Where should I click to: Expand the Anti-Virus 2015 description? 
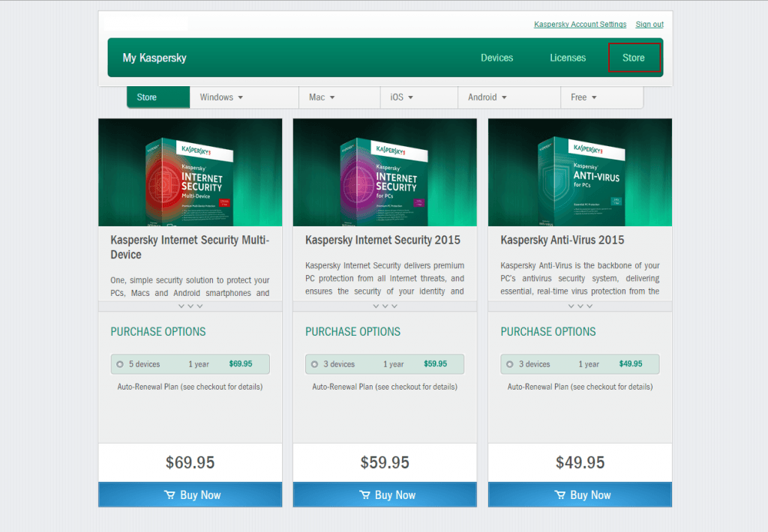coord(580,306)
